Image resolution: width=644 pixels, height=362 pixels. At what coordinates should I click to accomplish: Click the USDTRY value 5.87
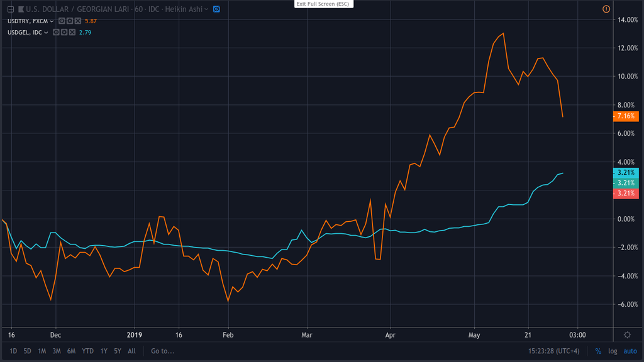click(91, 21)
